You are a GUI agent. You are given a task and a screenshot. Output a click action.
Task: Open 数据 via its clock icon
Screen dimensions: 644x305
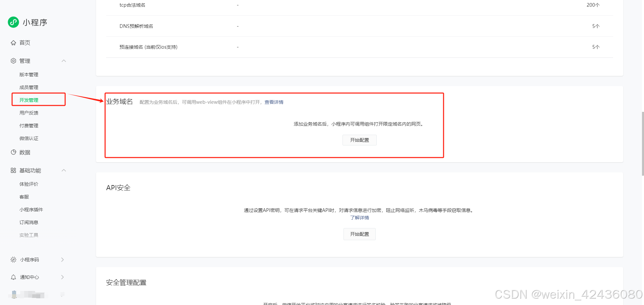[x=13, y=152]
